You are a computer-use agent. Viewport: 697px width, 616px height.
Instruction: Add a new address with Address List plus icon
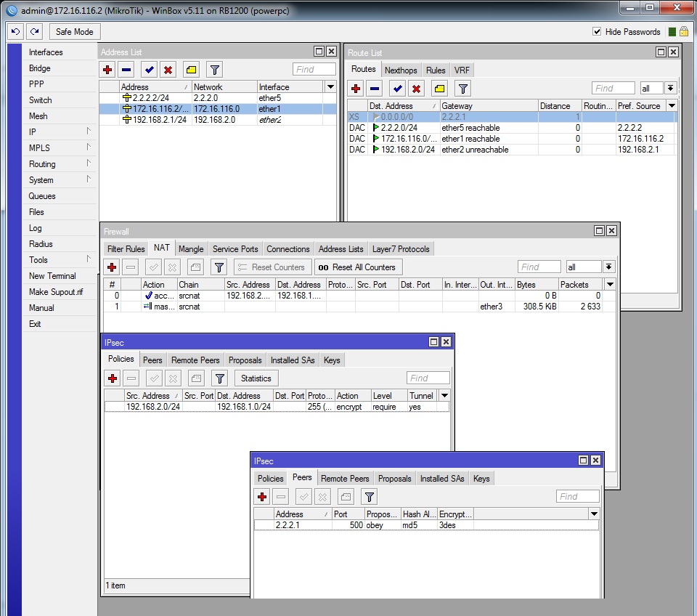coord(107,70)
